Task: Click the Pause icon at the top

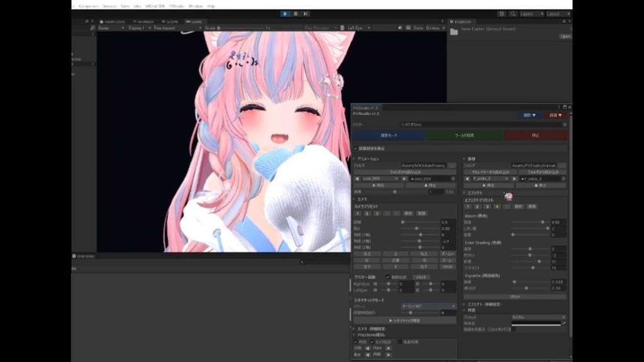Action: click(x=294, y=13)
